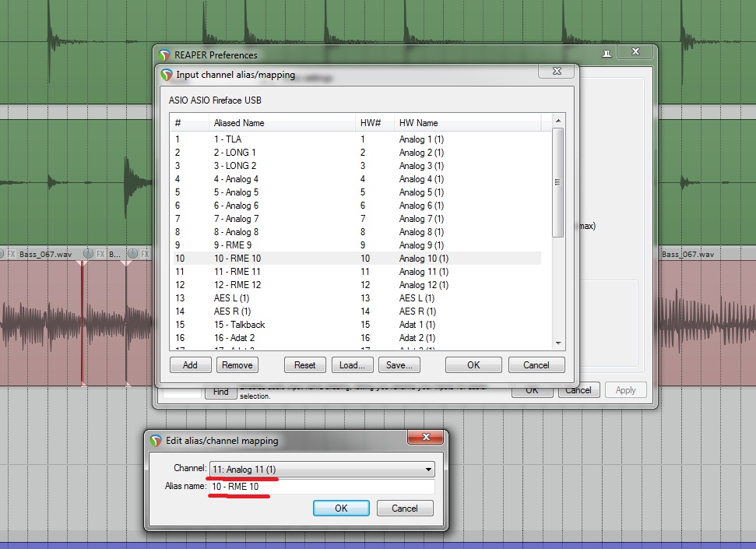This screenshot has height=549, width=756.
Task: Sort by the 'Aliased Name' column header
Action: click(282, 123)
